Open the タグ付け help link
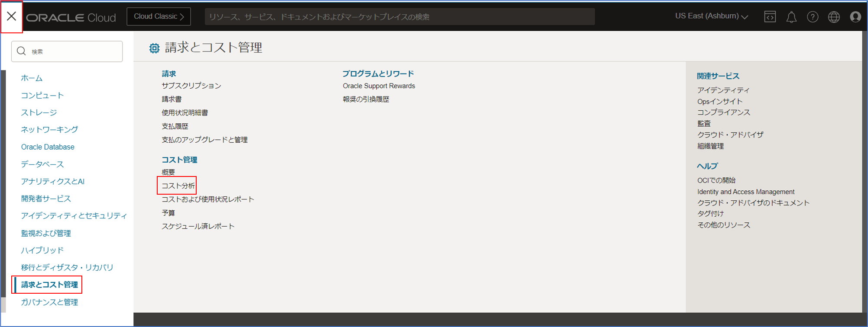 [710, 213]
